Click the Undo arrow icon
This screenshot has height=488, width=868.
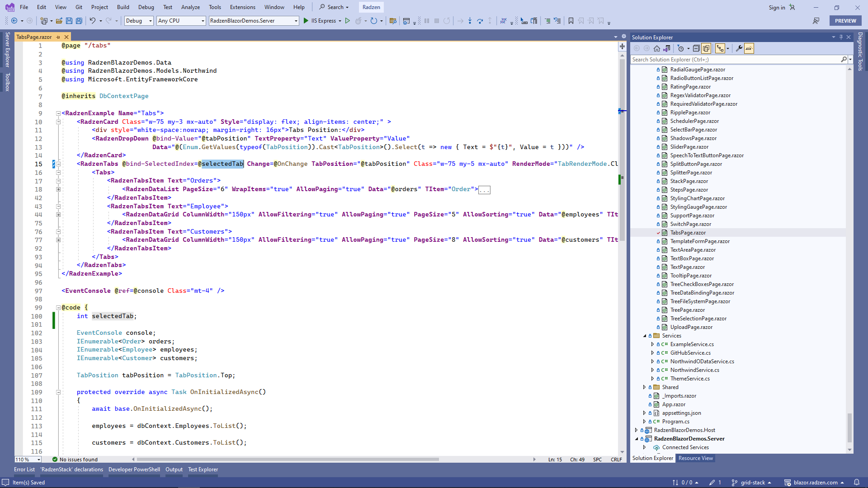coord(92,21)
